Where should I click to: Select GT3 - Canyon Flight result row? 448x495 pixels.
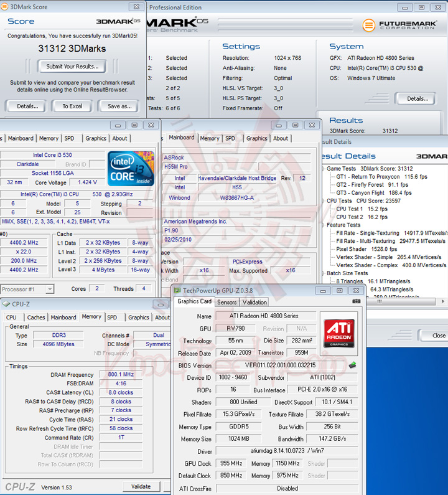tap(374, 192)
